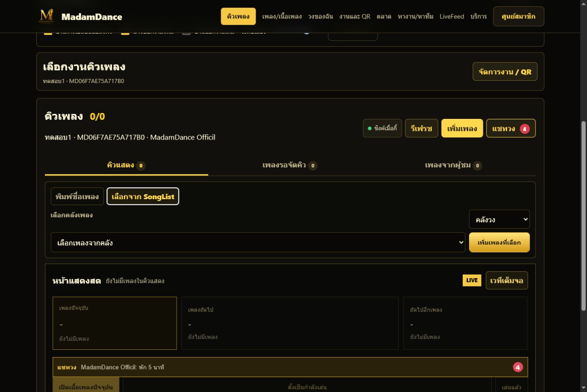Viewport: 587px width, 392px height.
Task: Open the คิวแสดง tab
Action: point(126,165)
